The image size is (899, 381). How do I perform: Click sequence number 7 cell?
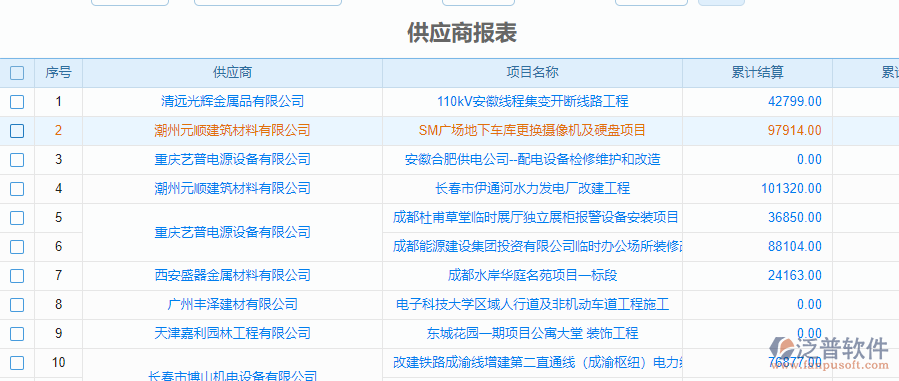(58, 276)
